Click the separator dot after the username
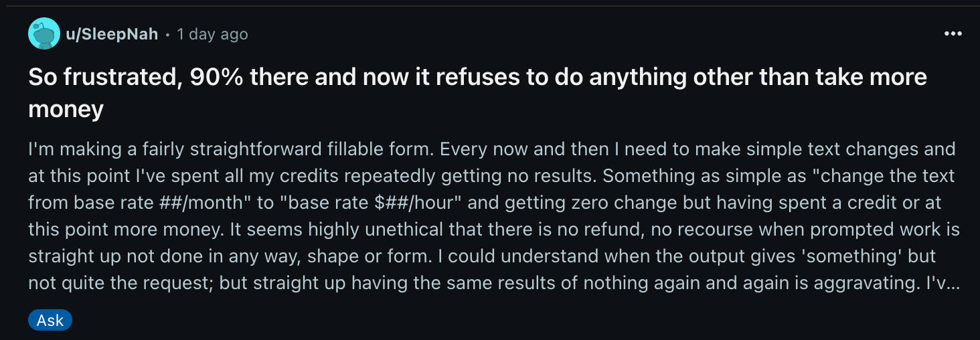Viewport: 980px width, 340px height. click(x=167, y=34)
